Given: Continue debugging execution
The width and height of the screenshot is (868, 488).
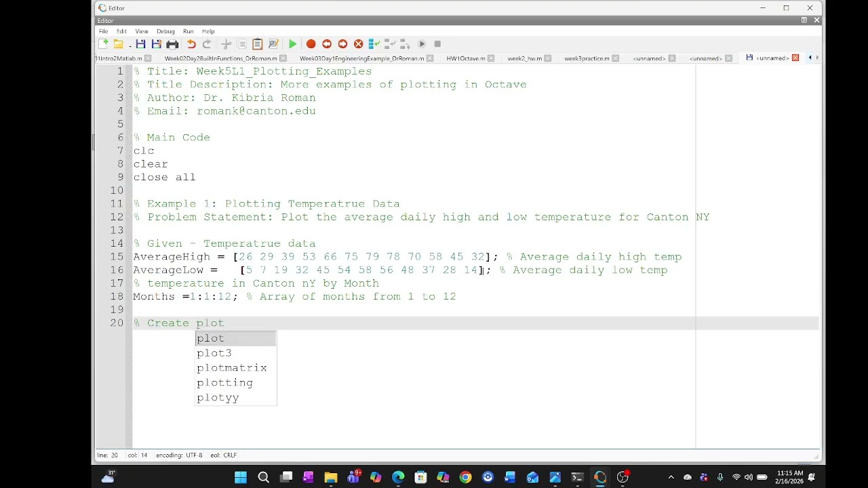Looking at the screenshot, I should click(x=422, y=44).
